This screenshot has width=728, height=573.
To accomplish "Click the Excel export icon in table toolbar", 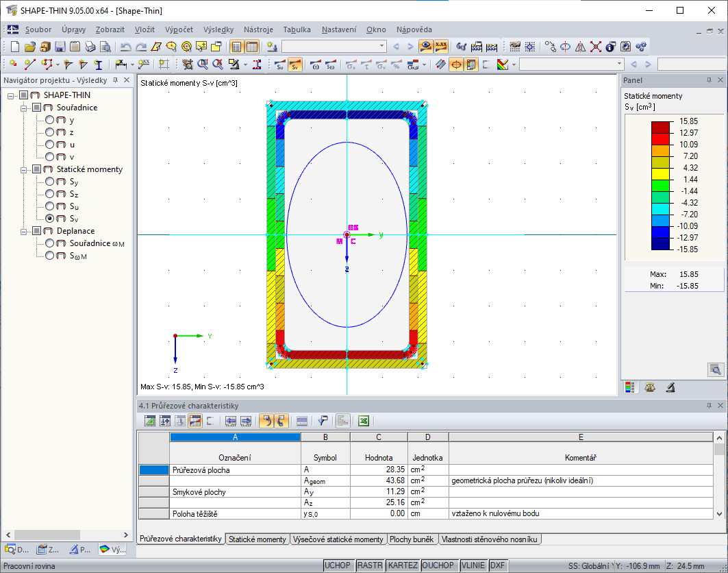I will click(x=364, y=421).
